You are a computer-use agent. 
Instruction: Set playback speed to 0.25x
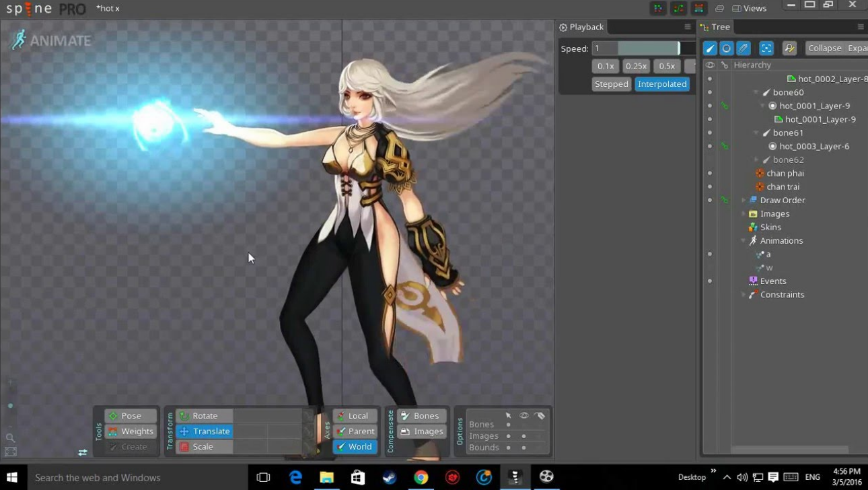point(636,66)
